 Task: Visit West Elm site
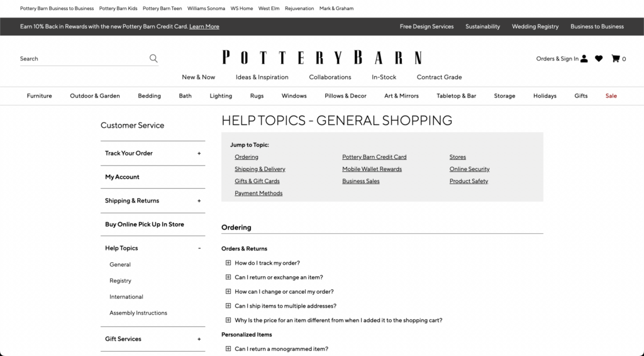tap(269, 9)
